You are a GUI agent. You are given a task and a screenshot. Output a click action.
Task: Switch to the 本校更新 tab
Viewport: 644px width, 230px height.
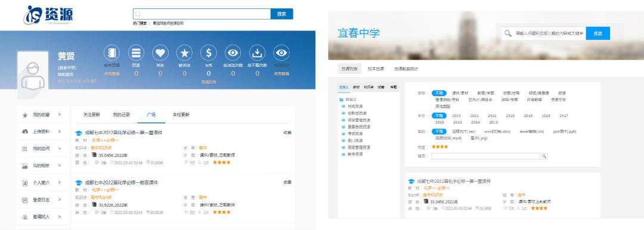(x=181, y=115)
